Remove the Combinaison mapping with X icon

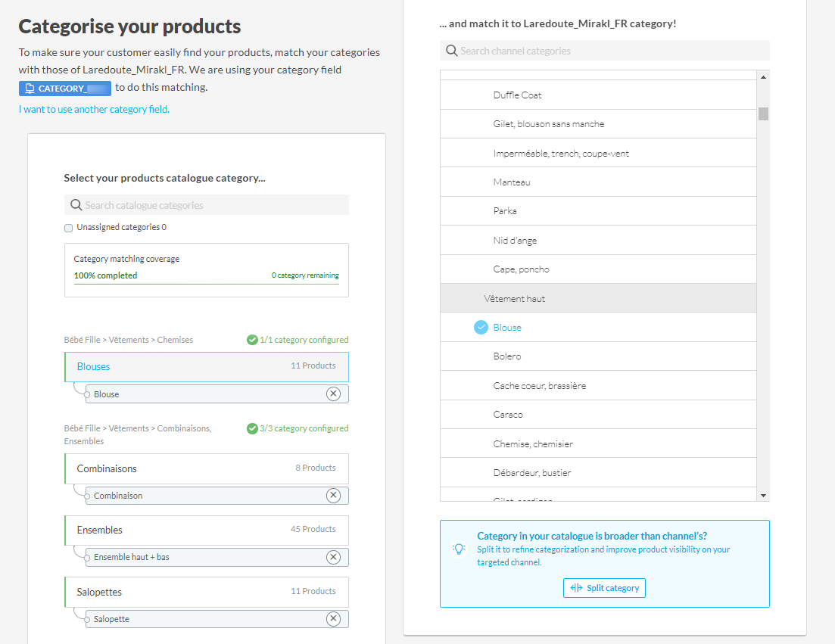point(333,496)
